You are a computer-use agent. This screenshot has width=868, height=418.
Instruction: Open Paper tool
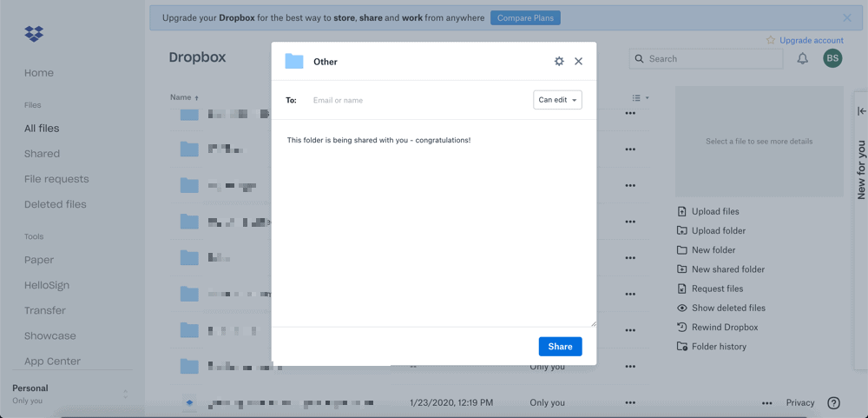39,260
